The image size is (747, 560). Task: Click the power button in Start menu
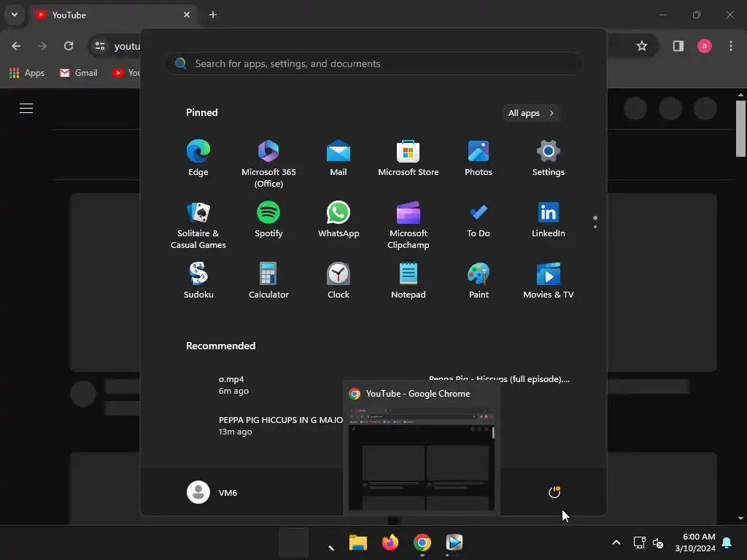pyautogui.click(x=554, y=492)
